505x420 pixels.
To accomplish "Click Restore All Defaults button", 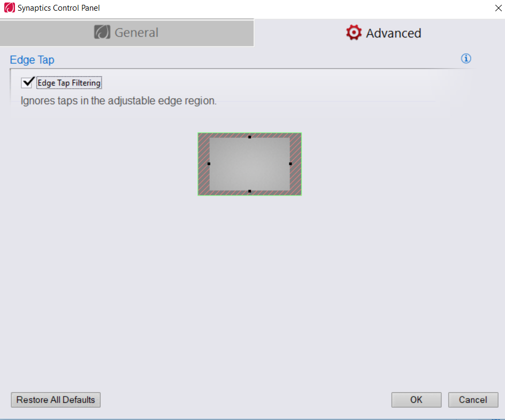I will click(x=56, y=400).
